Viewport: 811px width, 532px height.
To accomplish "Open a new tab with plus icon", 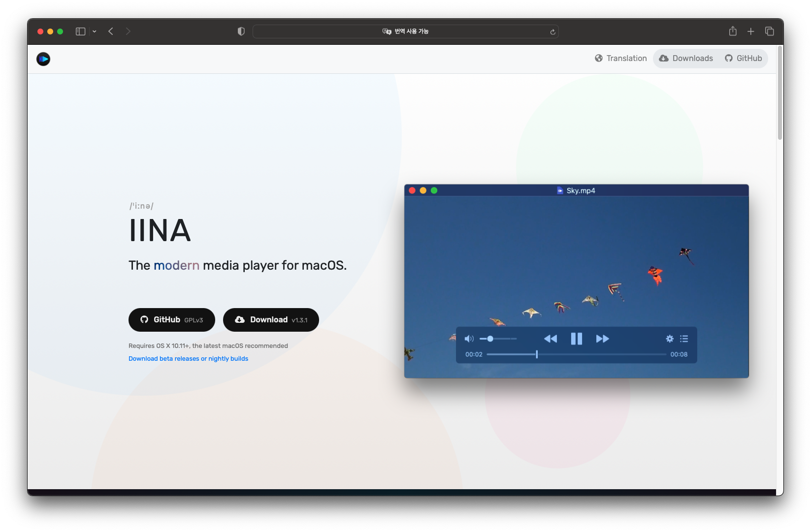I will 751,31.
